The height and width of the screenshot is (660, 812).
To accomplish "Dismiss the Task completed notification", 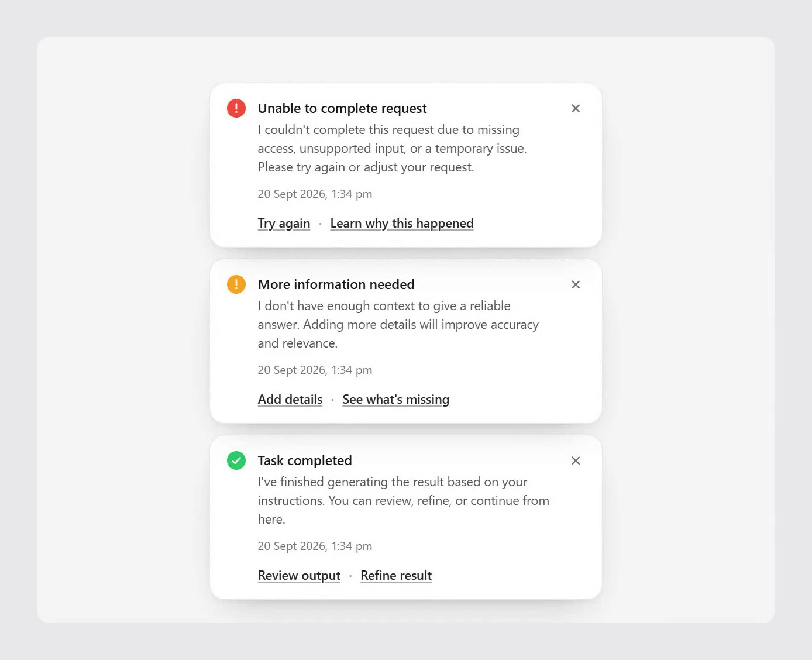I will tap(576, 460).
